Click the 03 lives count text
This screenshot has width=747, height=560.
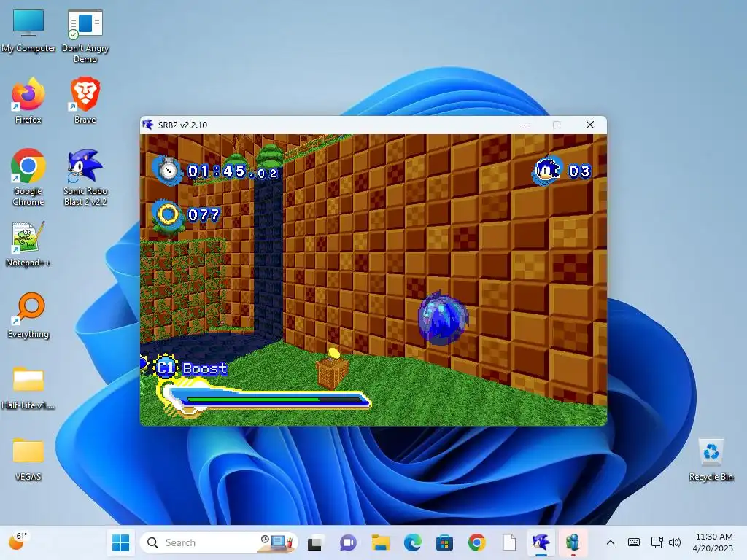[579, 171]
